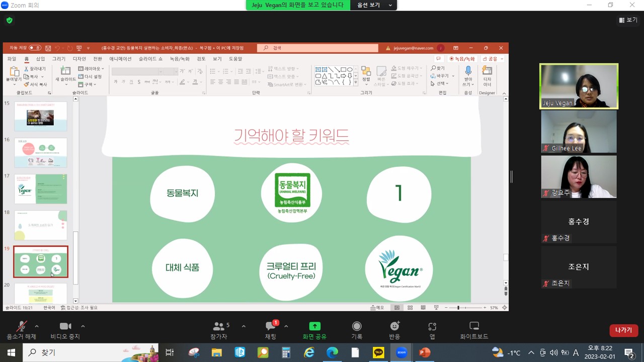The image size is (644, 362).
Task: Click the encryption shield icon
Action: coord(9,21)
